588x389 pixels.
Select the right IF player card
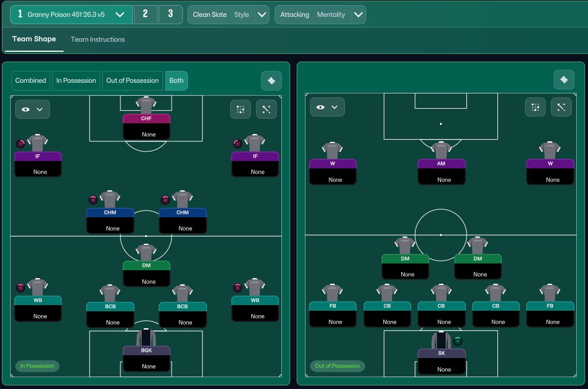tap(255, 164)
